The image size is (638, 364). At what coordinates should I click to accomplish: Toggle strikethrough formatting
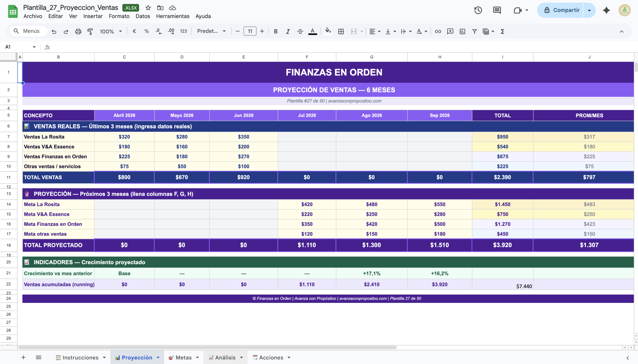pos(300,32)
